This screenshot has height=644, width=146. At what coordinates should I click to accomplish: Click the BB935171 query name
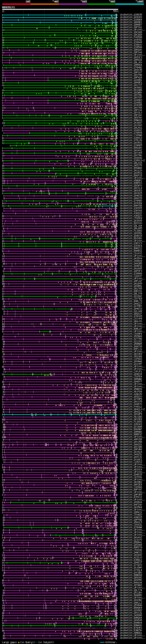pyautogui.click(x=8, y=7)
